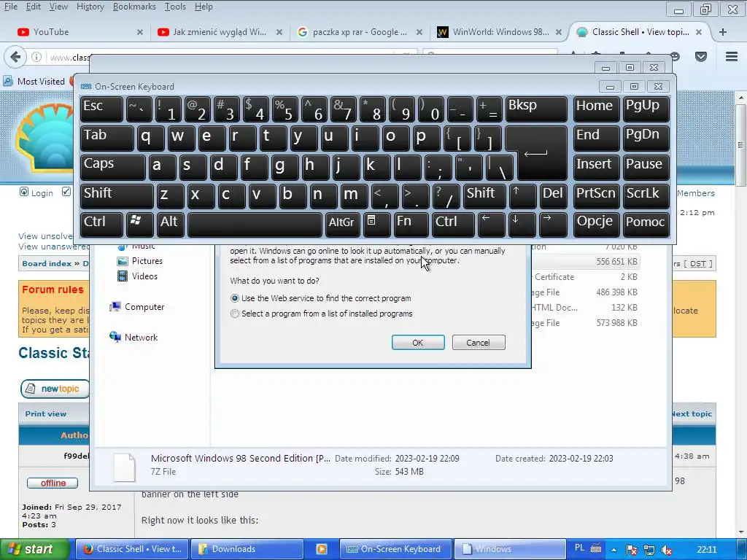
Task: Click the new topic forum button
Action: click(x=55, y=389)
